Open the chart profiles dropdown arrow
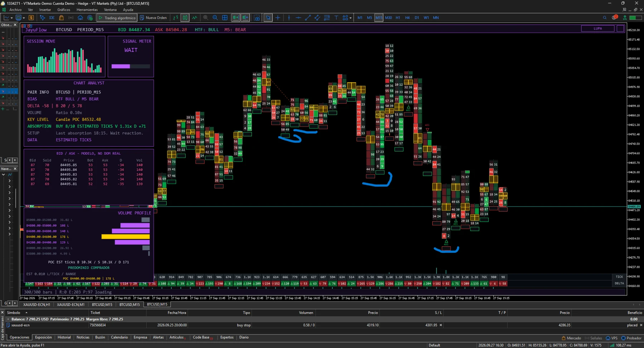 coord(24,18)
